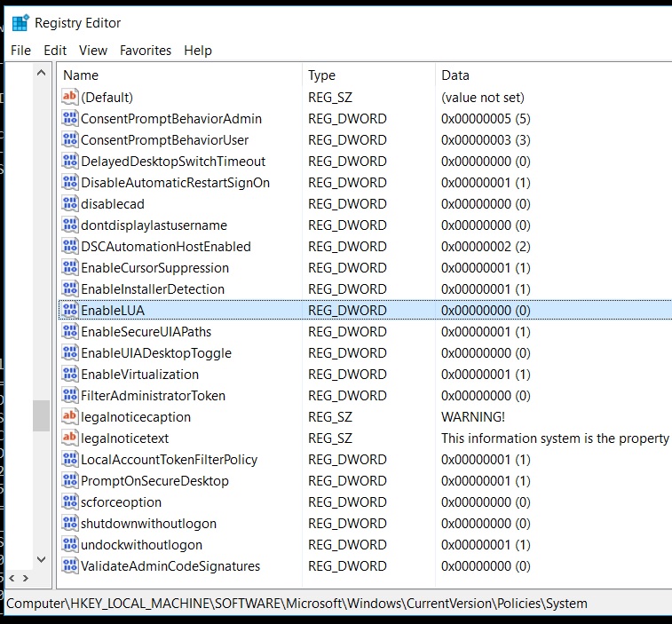Click the DWORD icon for DisableAutomaticRestartSignOn
This screenshot has height=624, width=672.
click(70, 183)
